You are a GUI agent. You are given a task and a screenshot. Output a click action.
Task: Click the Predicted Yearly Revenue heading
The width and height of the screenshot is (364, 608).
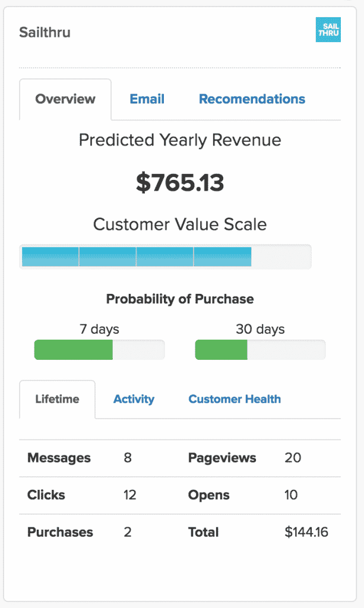180,140
